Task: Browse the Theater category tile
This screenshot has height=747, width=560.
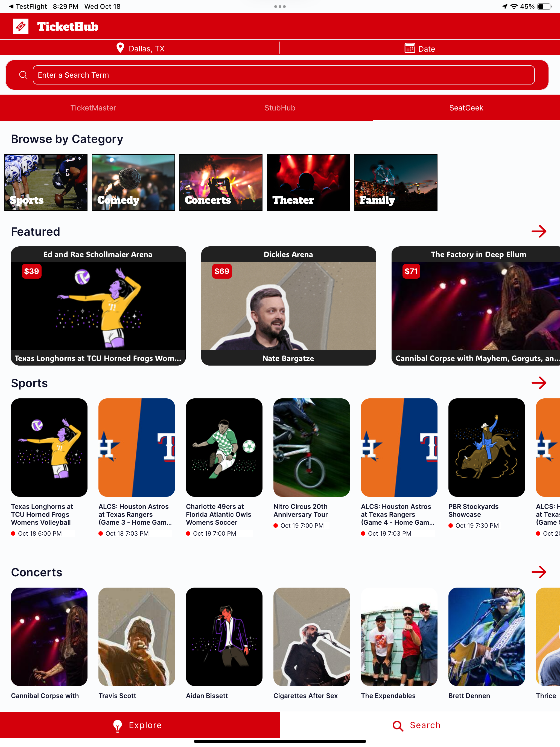Action: 308,182
